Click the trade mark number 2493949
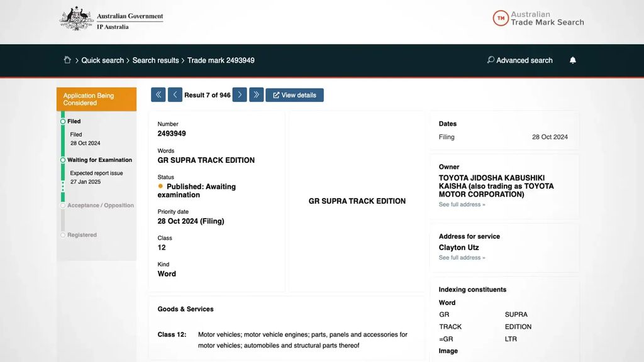This screenshot has width=644, height=362. click(x=172, y=133)
